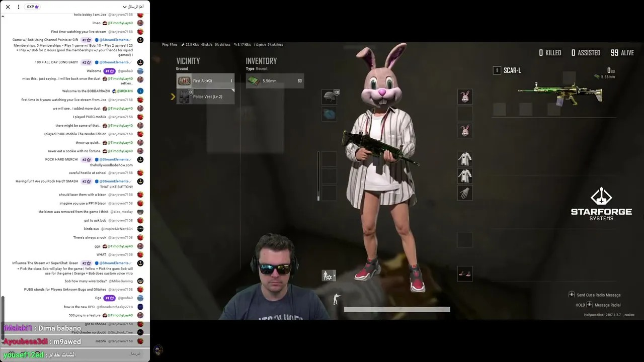Click the message 'how is the new RPD'
The image size is (644, 362).
pos(79,307)
